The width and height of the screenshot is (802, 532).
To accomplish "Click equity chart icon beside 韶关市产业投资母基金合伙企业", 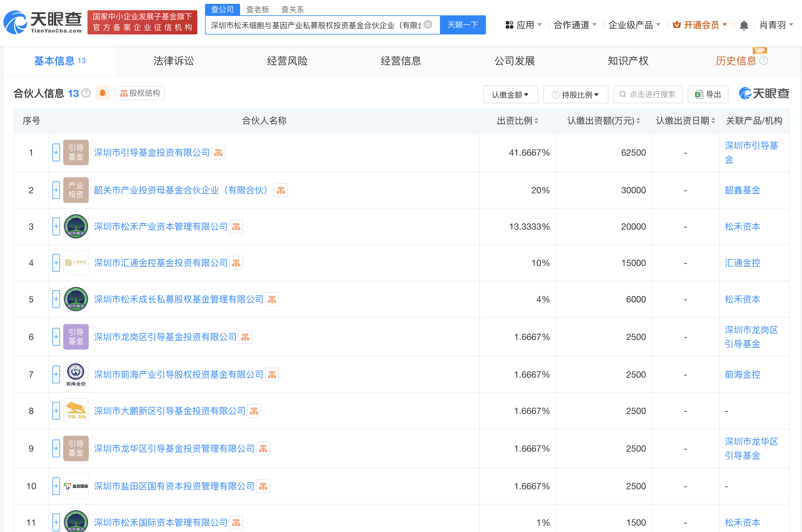I will coord(281,190).
